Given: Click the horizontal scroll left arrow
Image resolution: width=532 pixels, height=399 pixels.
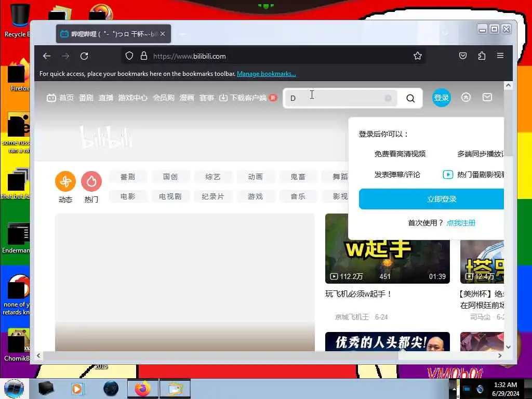Looking at the screenshot, I should click(38, 355).
